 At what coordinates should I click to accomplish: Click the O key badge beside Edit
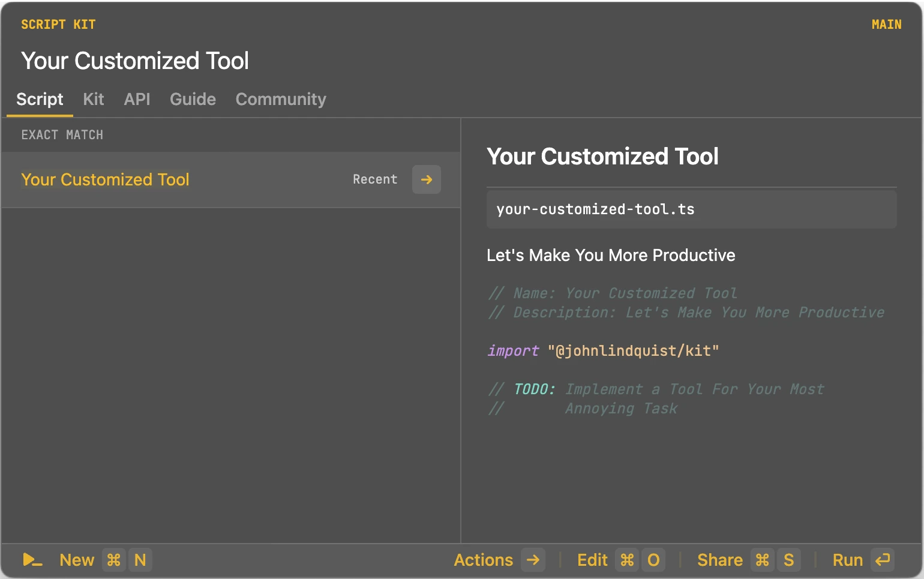click(x=653, y=560)
